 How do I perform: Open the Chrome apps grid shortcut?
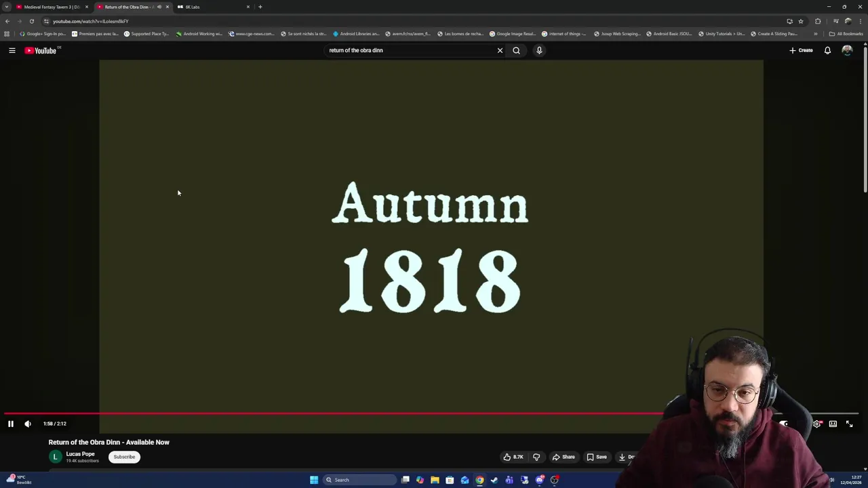tap(7, 34)
